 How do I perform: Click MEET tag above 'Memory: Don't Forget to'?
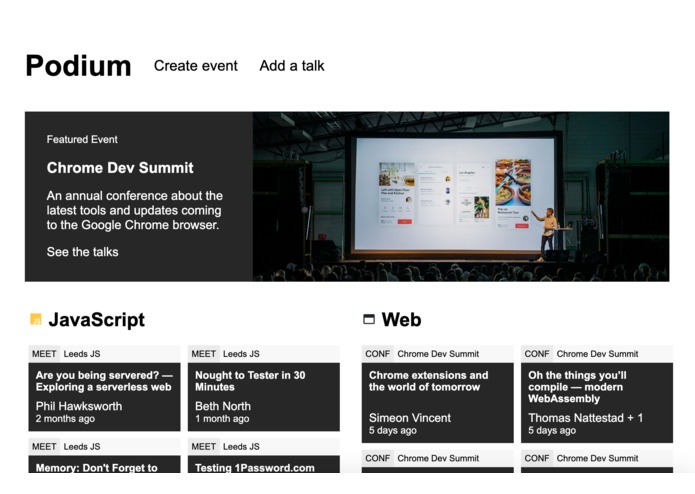pos(44,446)
